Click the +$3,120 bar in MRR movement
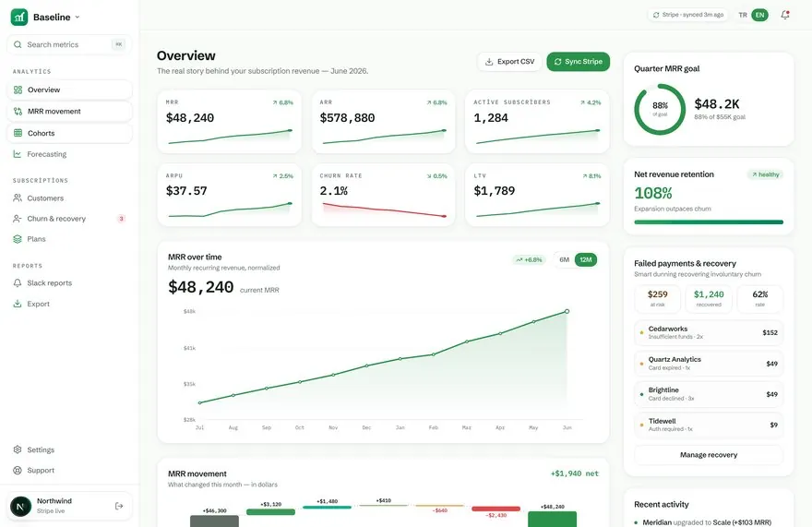This screenshot has height=527, width=812. coord(270,512)
